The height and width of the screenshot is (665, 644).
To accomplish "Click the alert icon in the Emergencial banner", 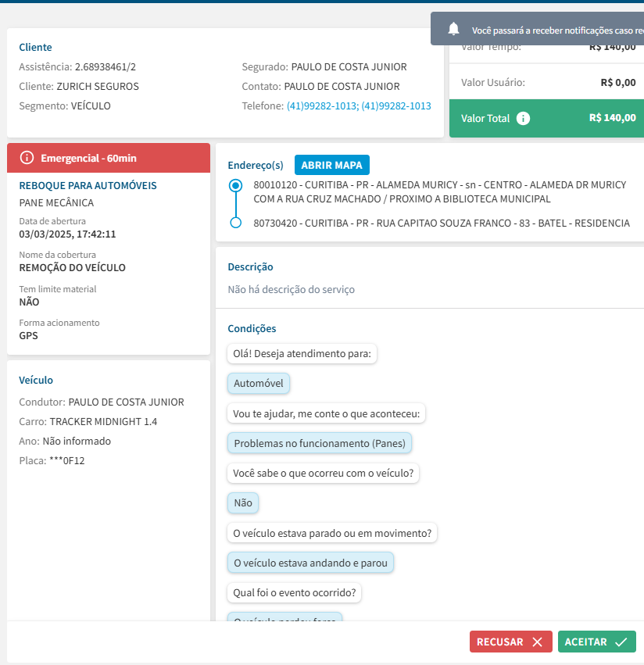I will click(27, 158).
